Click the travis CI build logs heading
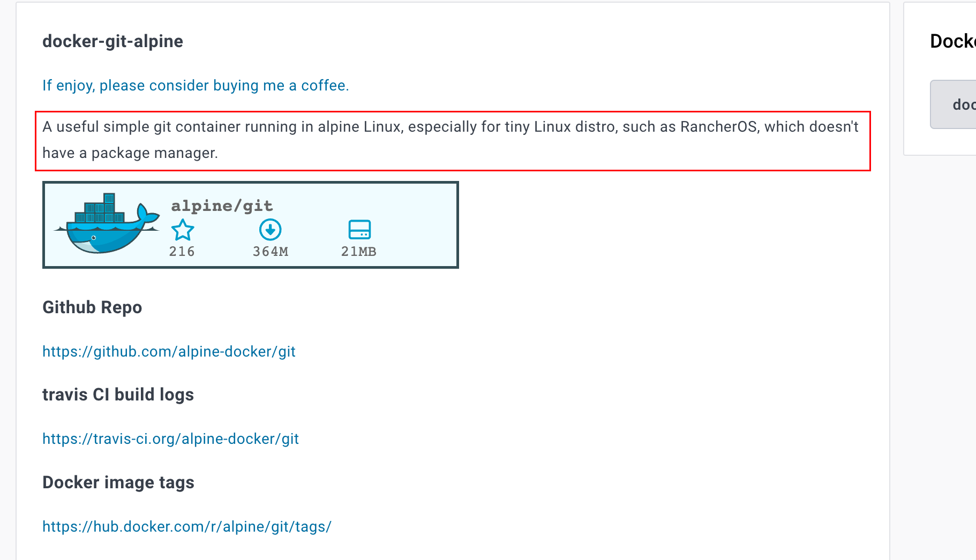This screenshot has height=560, width=976. pyautogui.click(x=118, y=395)
